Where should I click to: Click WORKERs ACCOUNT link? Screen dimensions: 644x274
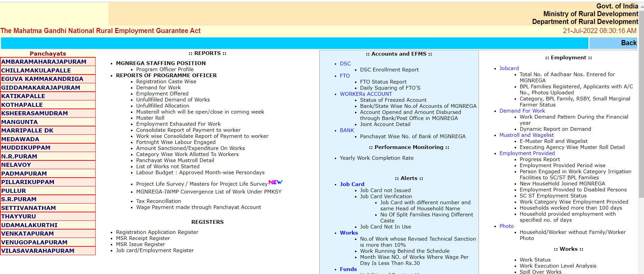[366, 94]
